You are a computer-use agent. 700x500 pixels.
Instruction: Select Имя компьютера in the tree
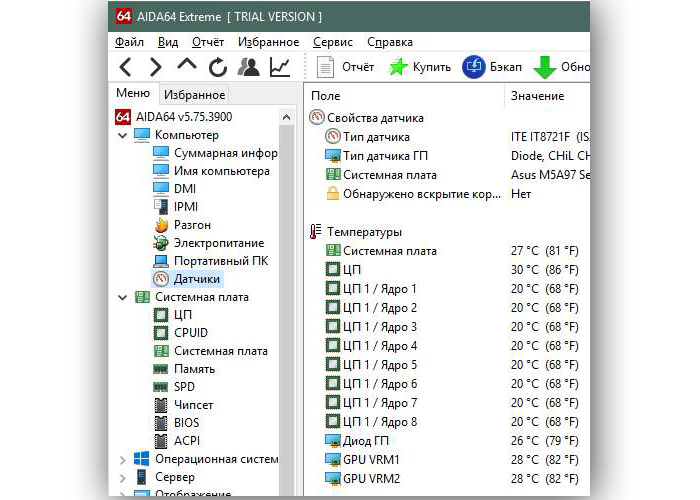pyautogui.click(x=222, y=171)
